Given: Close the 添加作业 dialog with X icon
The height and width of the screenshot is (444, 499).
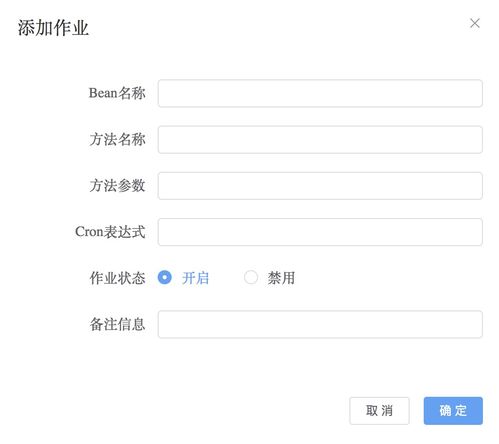Looking at the screenshot, I should tap(475, 23).
